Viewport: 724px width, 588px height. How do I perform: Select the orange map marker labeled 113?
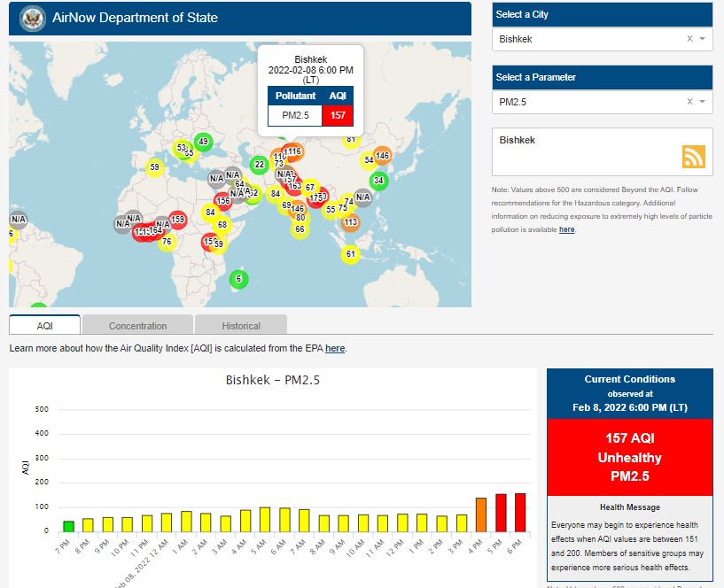(x=350, y=222)
